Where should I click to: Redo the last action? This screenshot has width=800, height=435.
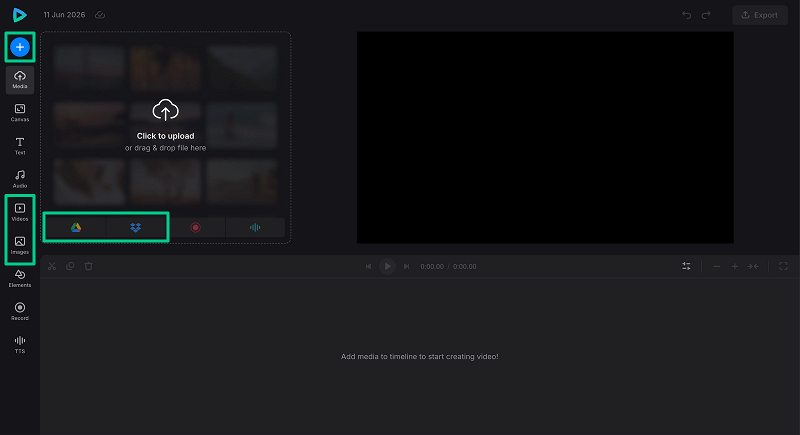click(706, 15)
